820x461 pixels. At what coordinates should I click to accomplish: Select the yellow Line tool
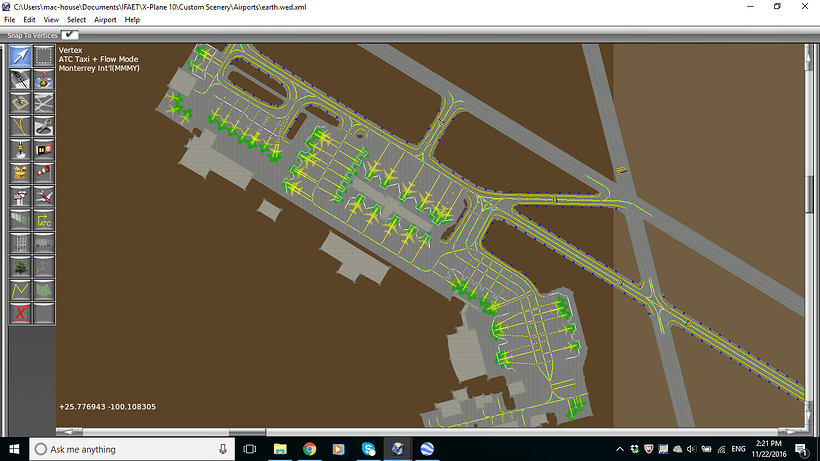[x=20, y=290]
